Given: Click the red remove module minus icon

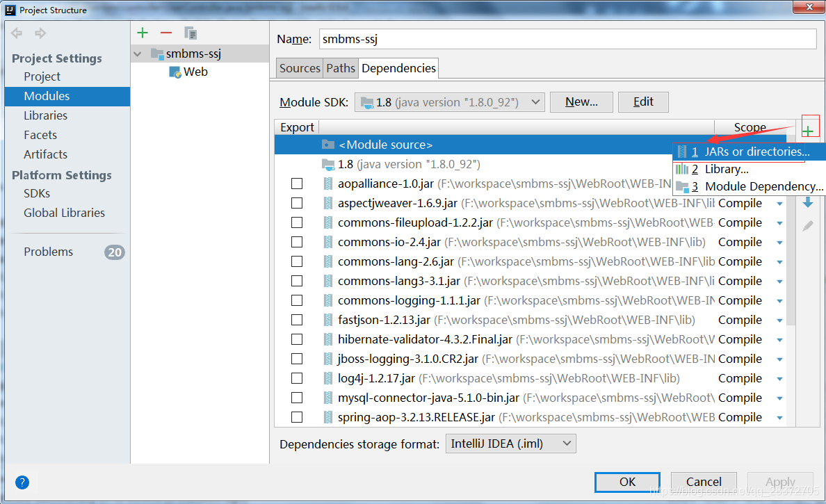Looking at the screenshot, I should tap(166, 33).
